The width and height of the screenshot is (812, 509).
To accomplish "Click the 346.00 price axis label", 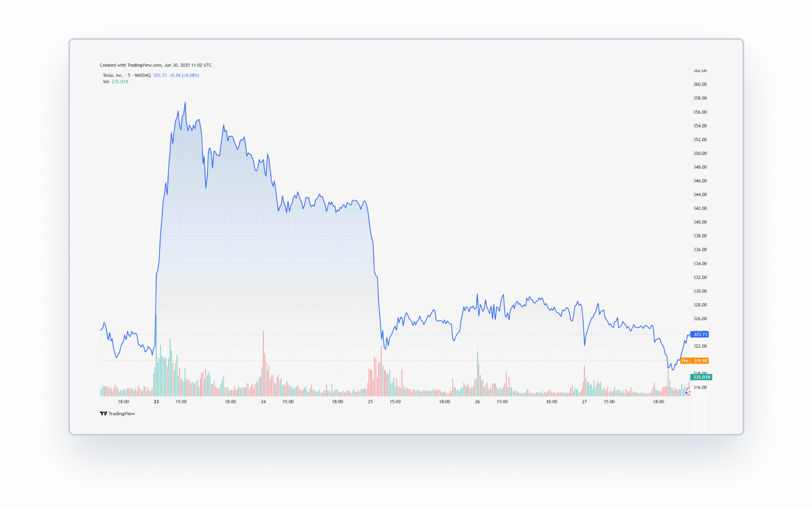I will click(700, 181).
